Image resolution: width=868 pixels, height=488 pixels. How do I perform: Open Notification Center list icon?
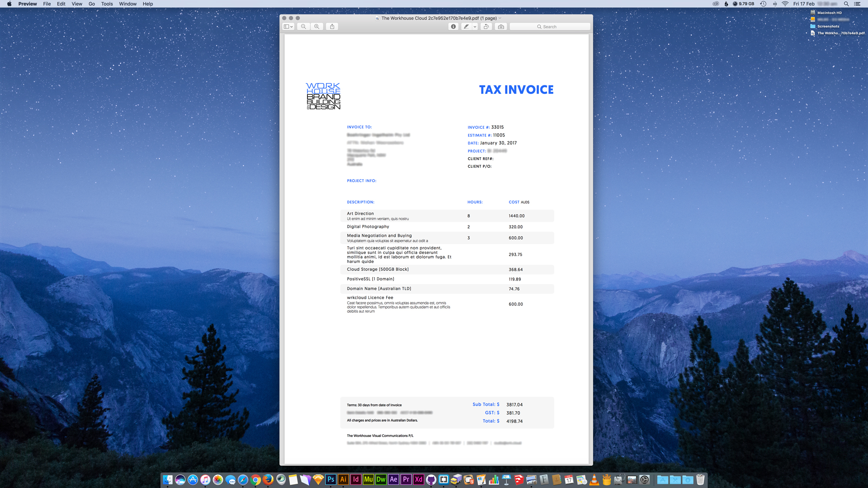click(857, 4)
